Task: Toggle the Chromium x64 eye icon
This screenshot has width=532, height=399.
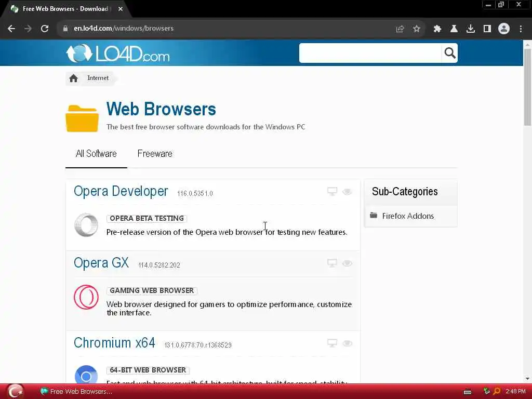Action: (347, 343)
